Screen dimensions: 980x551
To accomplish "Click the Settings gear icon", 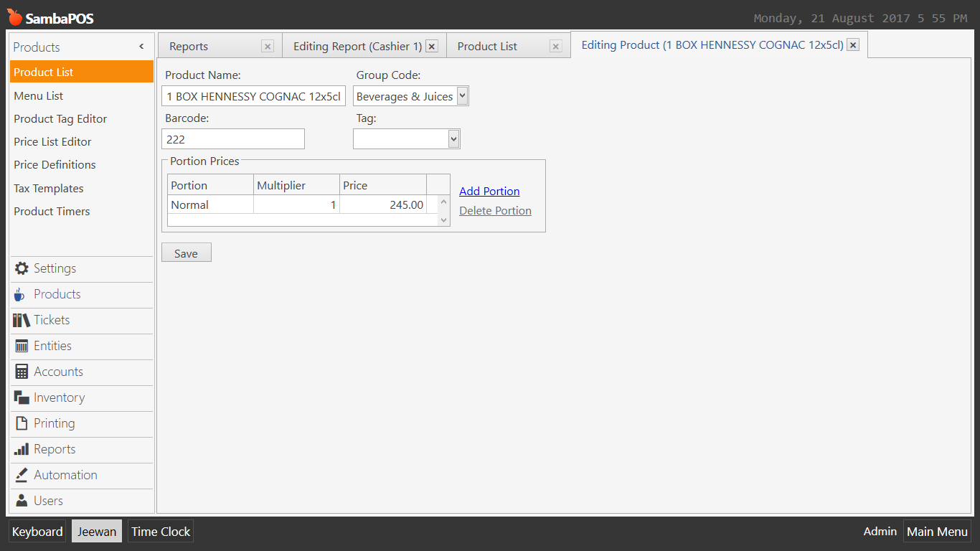I will [x=22, y=268].
